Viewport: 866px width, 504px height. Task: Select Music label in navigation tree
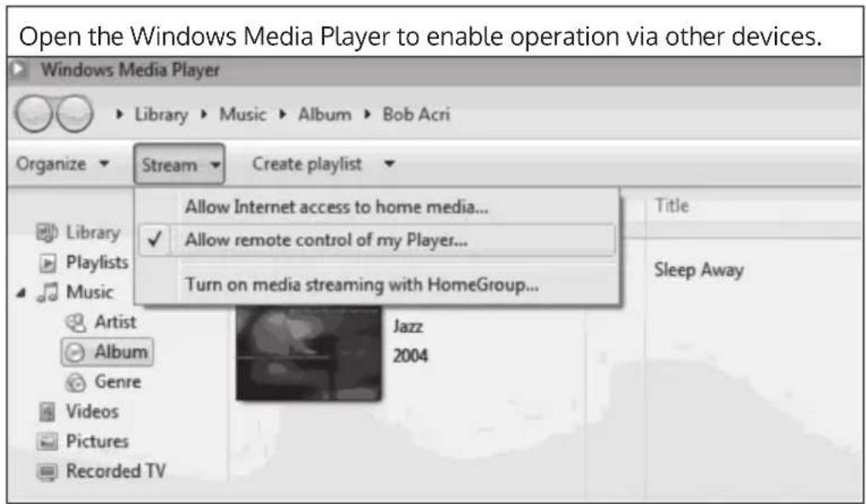(89, 292)
